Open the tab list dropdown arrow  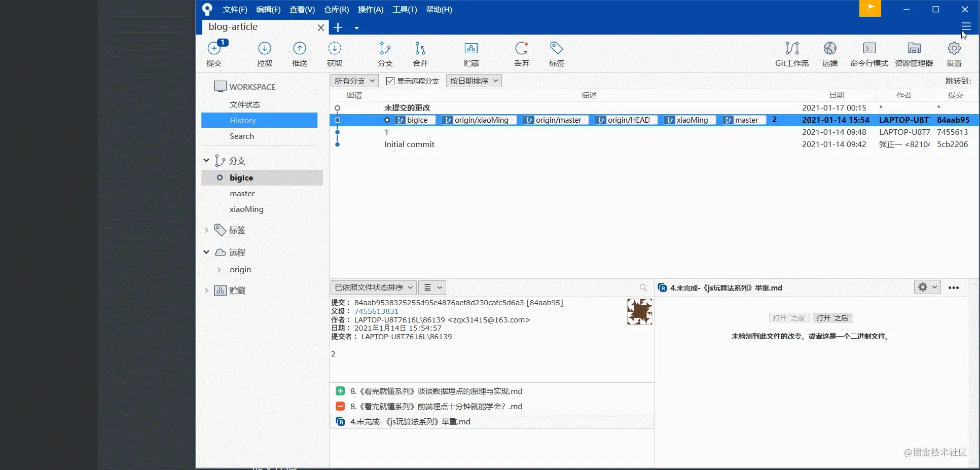click(x=356, y=28)
